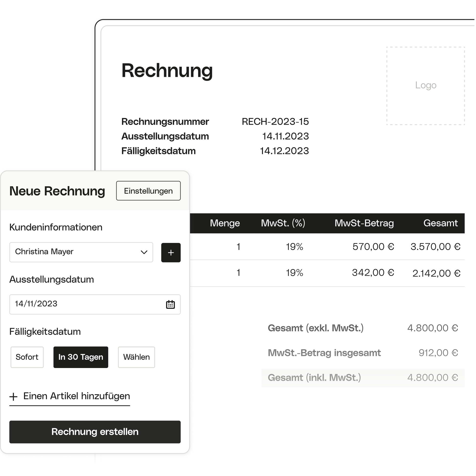
Task: Choose the Wählen due date option
Action: pos(136,357)
